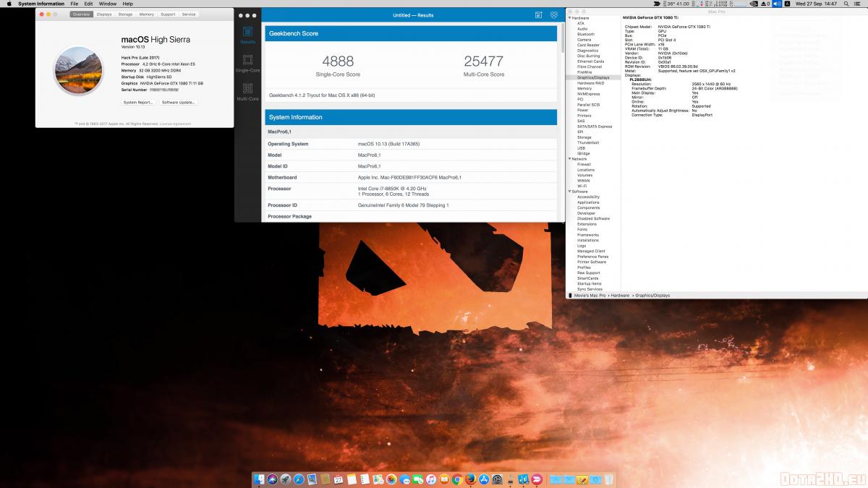Select Wi-Fi under Network
This screenshot has height=488, width=868.
tap(582, 186)
